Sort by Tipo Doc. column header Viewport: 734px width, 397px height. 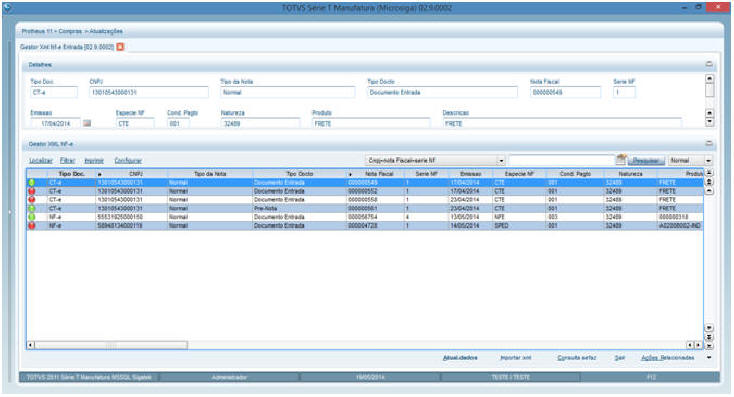tap(71, 174)
